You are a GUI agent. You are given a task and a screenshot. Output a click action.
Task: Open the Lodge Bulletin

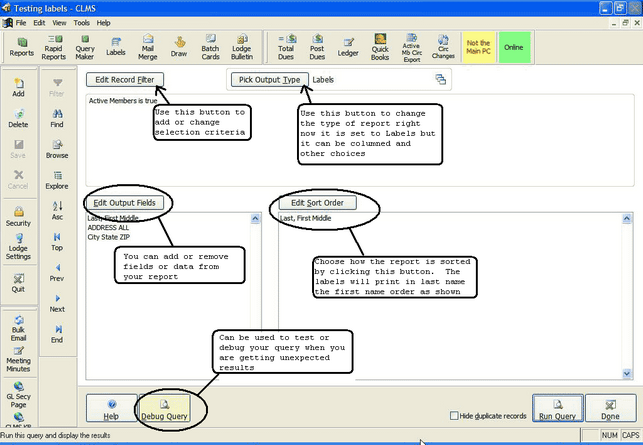point(242,47)
